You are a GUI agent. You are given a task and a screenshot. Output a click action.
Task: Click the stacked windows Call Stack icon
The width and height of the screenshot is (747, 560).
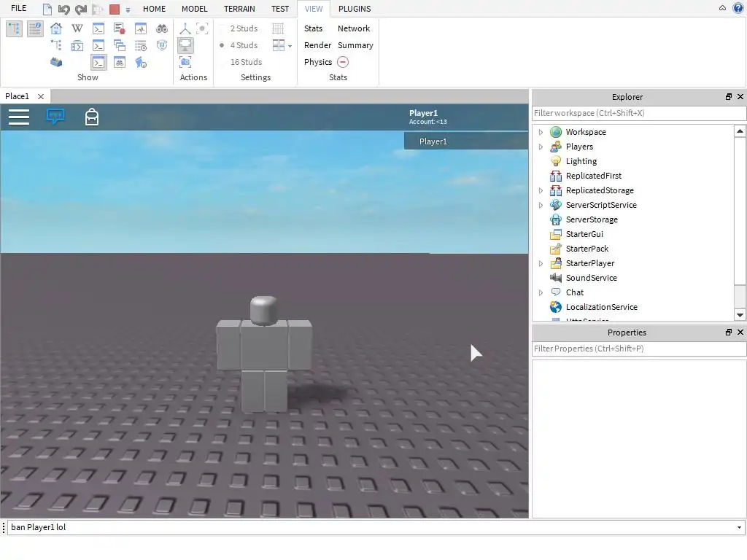point(120,46)
